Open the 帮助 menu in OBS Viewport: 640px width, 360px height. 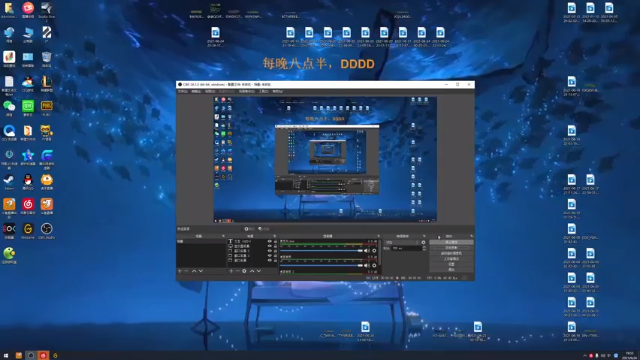point(278,91)
